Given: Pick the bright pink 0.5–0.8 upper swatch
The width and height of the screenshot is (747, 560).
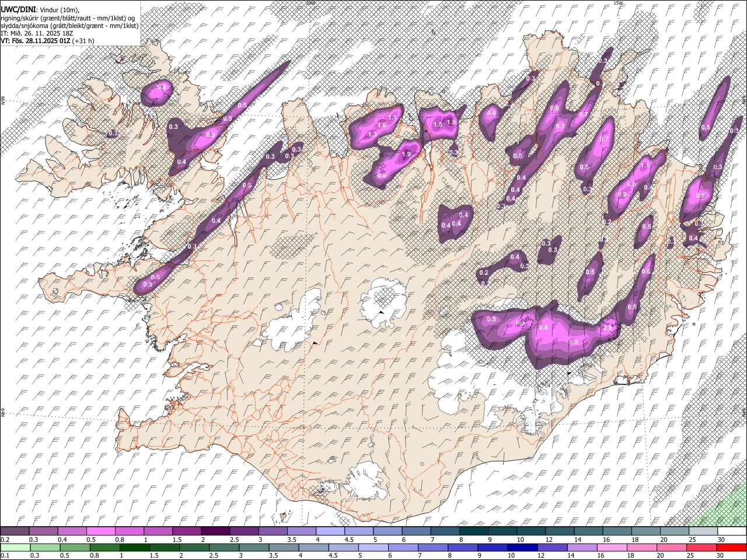Looking at the screenshot, I should coord(100,531).
